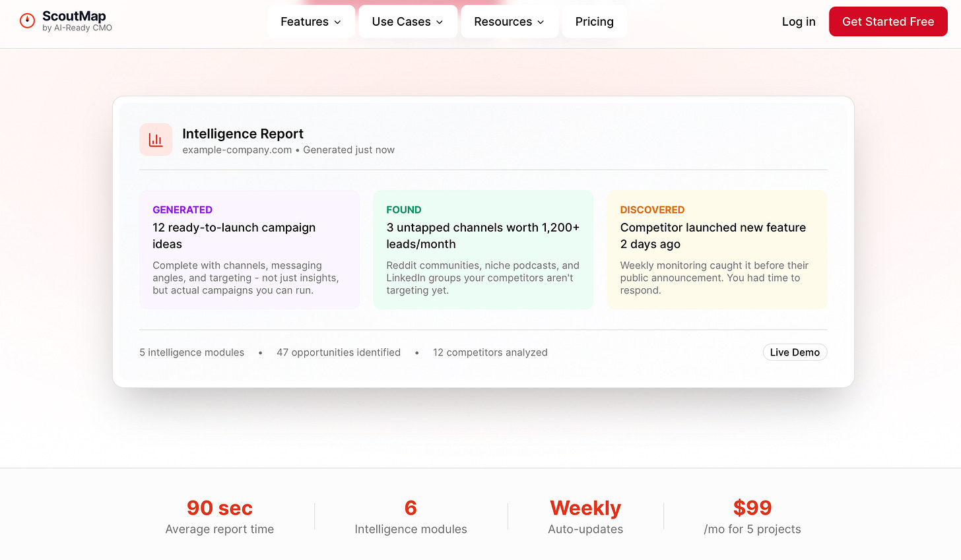Click the 'Weekly' statistic
Viewport: 961px width, 560px height.
585,508
